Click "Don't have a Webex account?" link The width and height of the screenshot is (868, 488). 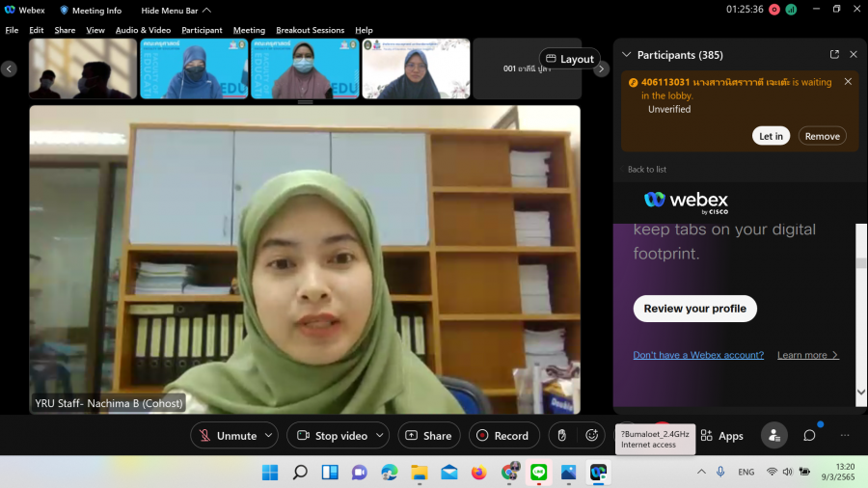coord(698,355)
